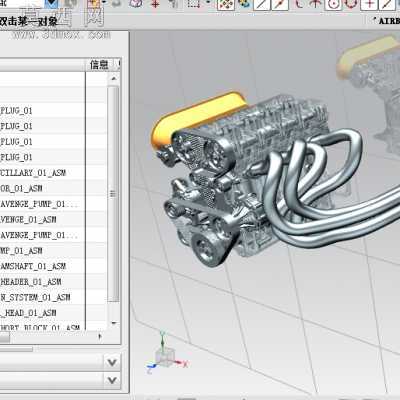Select the N_SYSTEM_01_ASM component row

42,297
